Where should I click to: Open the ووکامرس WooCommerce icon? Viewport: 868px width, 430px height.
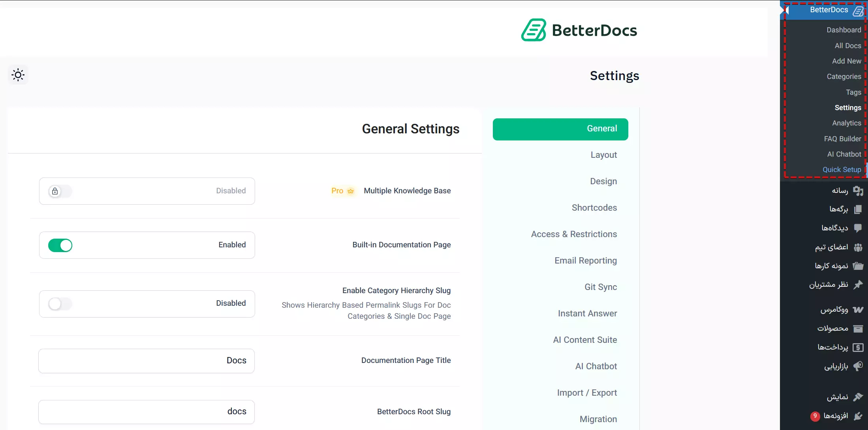[x=858, y=310]
